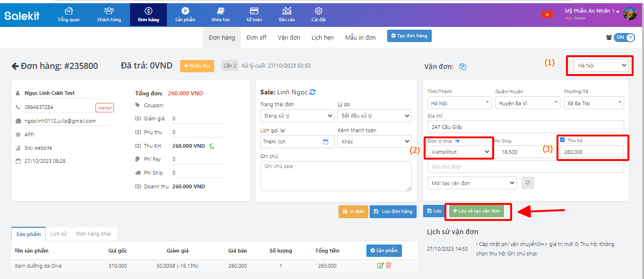This screenshot has width=644, height=279.
Task: Click the Lưu và tạo vận đơn button
Action: (x=476, y=211)
